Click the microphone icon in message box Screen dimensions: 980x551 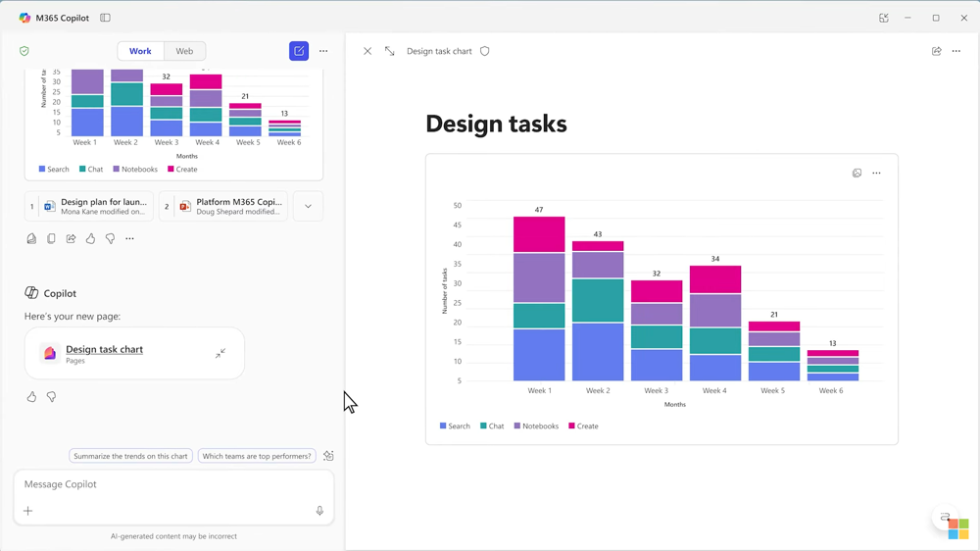pos(319,511)
